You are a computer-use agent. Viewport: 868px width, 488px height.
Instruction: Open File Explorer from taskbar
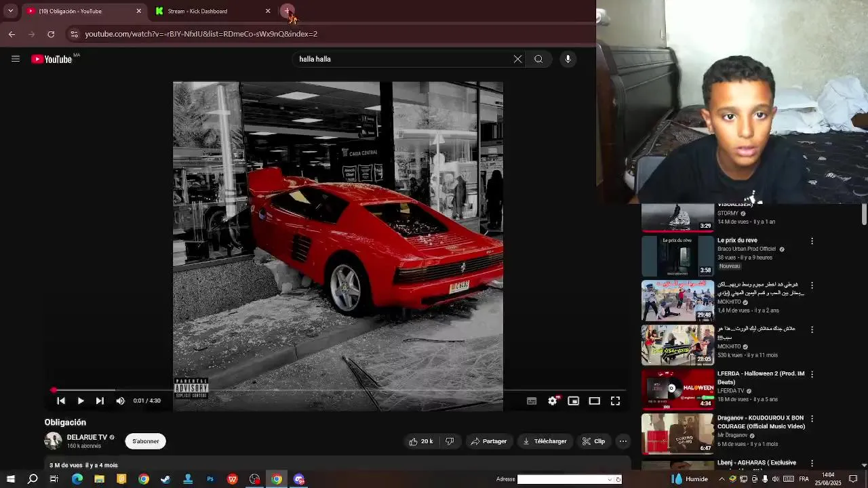click(99, 479)
